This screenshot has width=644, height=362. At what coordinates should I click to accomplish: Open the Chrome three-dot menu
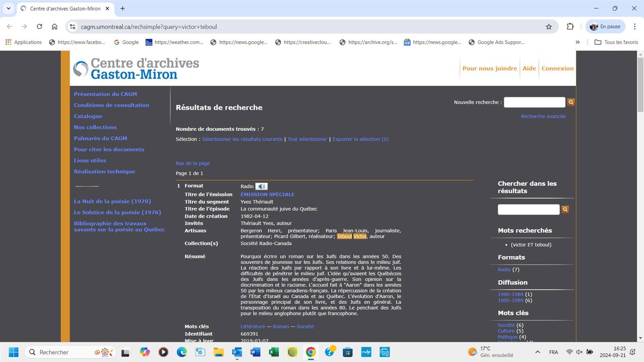pyautogui.click(x=635, y=27)
